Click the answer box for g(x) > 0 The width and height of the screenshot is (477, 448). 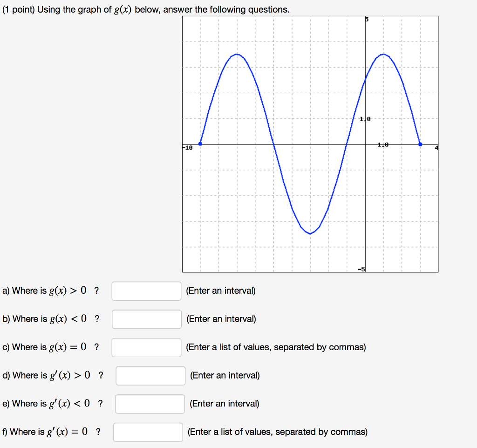click(x=146, y=291)
